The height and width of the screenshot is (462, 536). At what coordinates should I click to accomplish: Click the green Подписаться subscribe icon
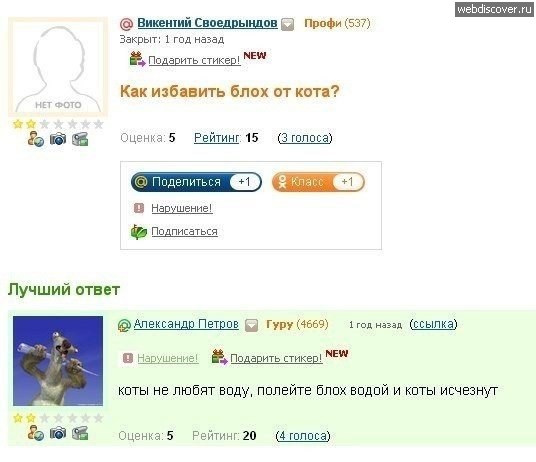pos(139,232)
